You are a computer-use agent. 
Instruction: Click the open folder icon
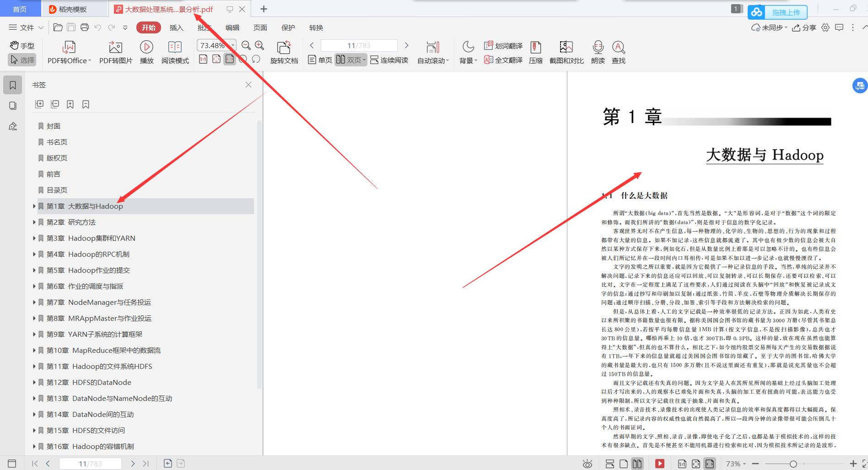click(x=58, y=27)
